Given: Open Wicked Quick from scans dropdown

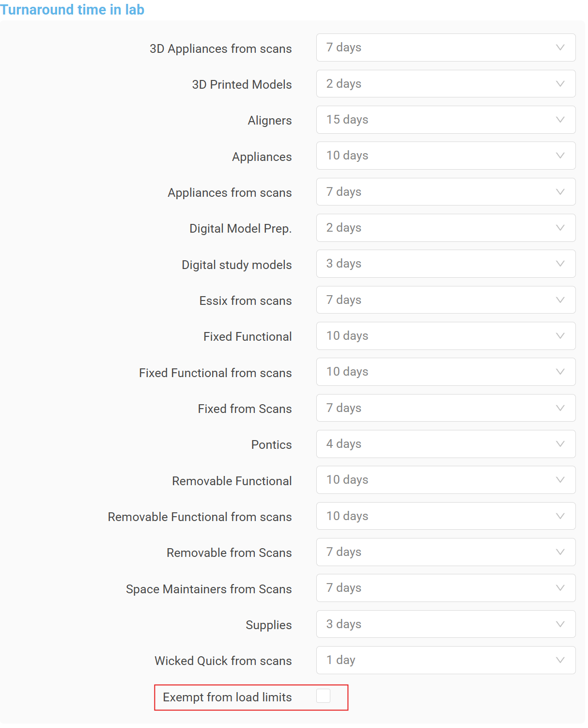Looking at the screenshot, I should tap(445, 660).
